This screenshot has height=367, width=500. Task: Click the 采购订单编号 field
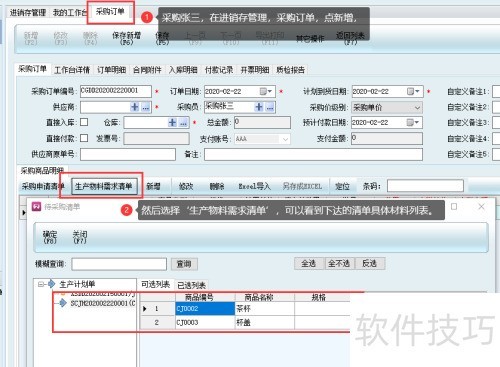point(116,91)
